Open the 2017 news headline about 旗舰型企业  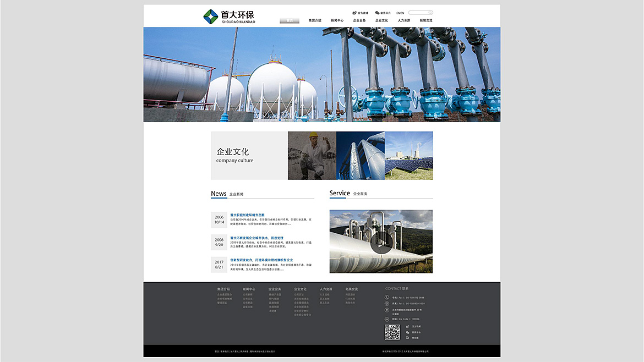pyautogui.click(x=261, y=260)
